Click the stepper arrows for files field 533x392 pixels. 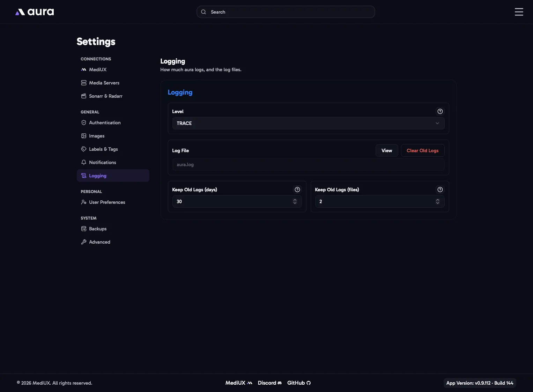(437, 201)
